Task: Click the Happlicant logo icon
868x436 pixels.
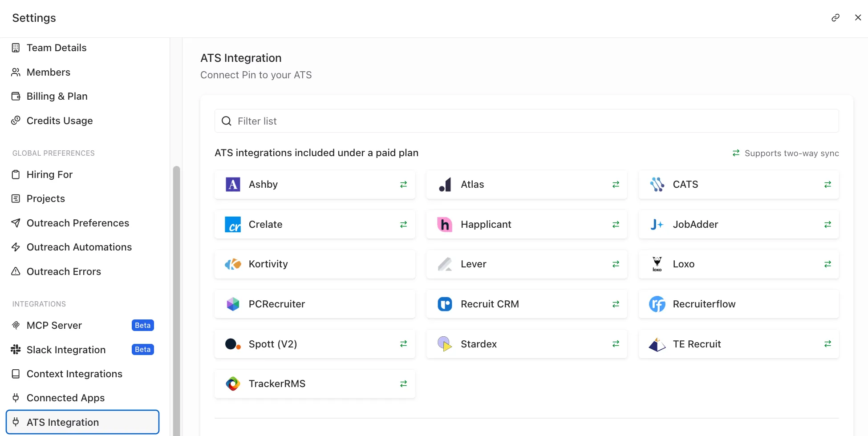Action: [x=445, y=224]
